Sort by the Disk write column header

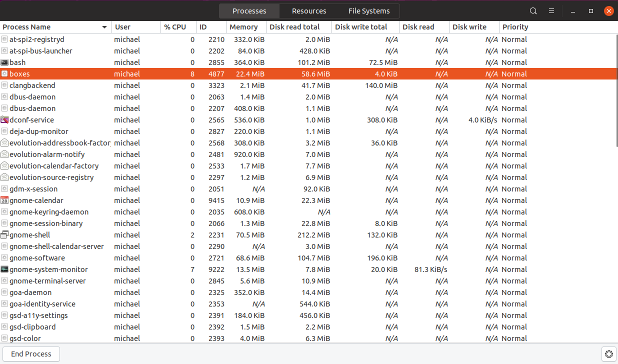click(x=475, y=27)
